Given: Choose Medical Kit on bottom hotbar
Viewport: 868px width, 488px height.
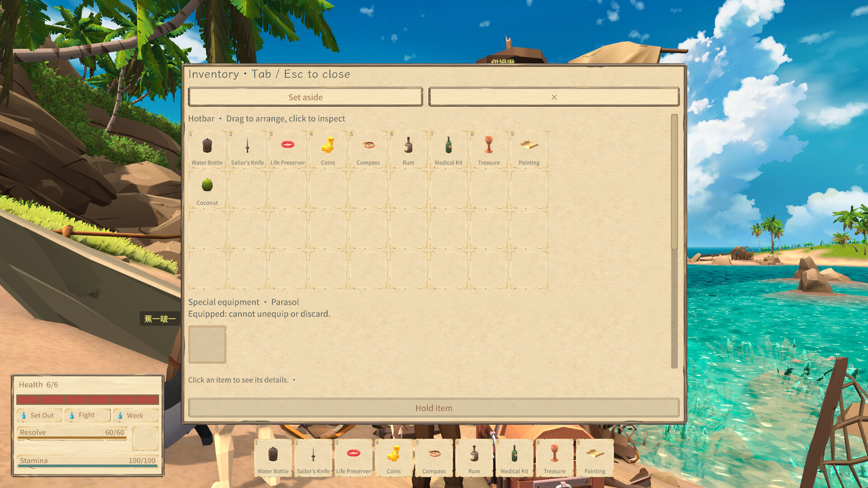Looking at the screenshot, I should click(514, 458).
